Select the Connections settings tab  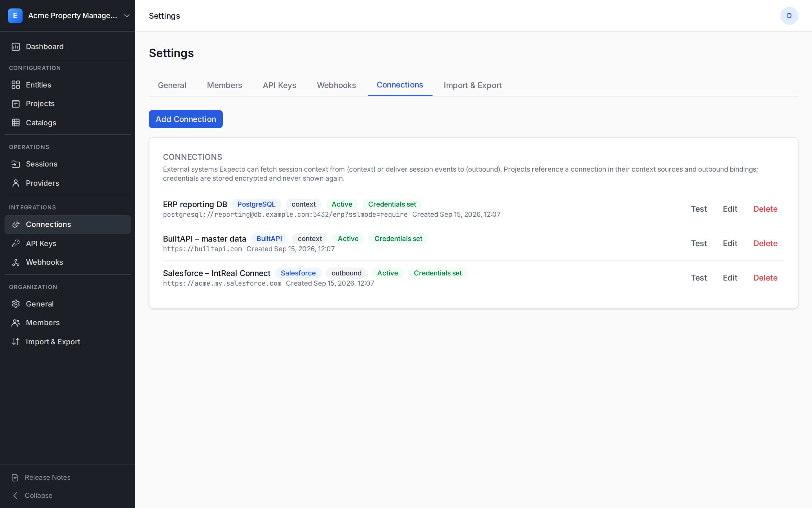tap(400, 85)
